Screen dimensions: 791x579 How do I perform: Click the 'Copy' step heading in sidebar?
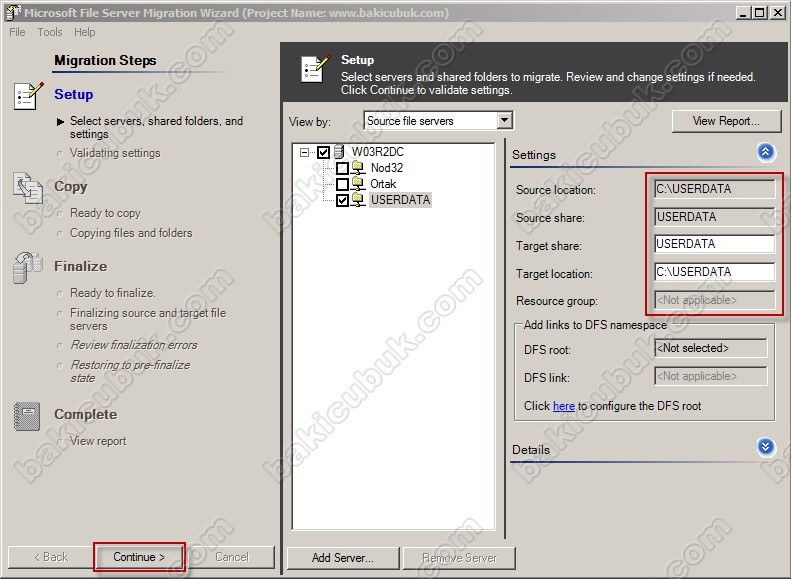click(x=71, y=187)
